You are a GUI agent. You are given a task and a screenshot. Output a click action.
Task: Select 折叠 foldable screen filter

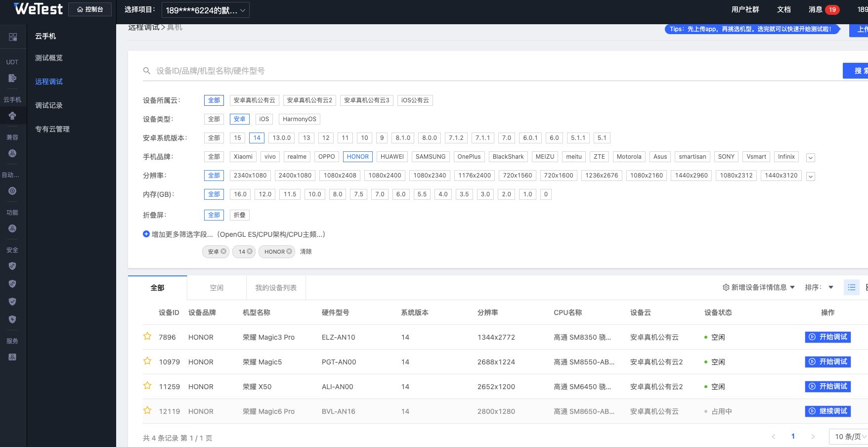pos(240,215)
